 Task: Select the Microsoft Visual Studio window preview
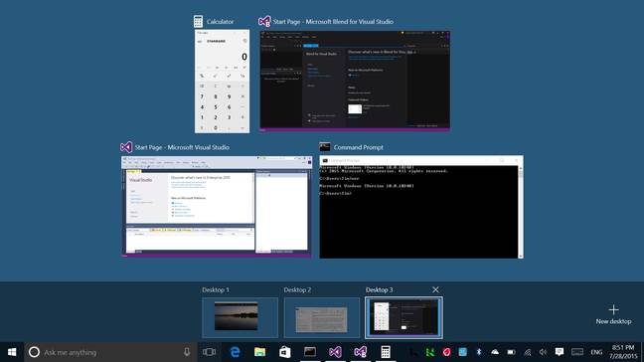(217, 207)
